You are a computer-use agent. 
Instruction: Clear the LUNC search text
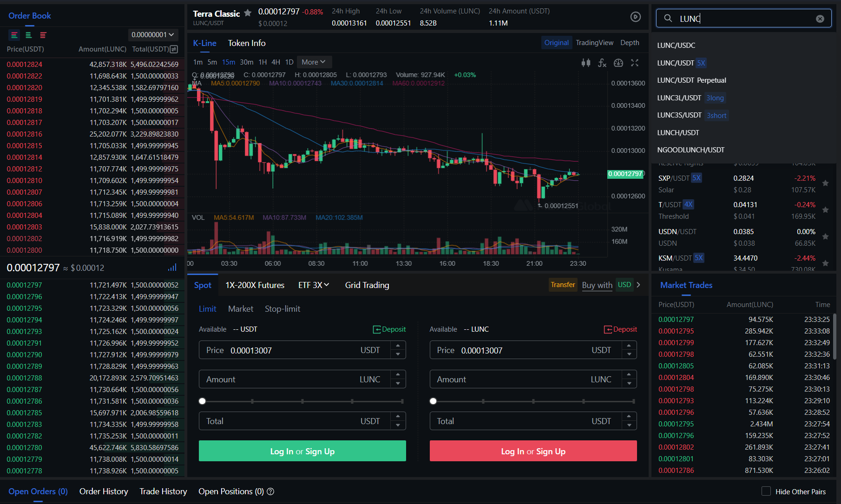point(820,19)
